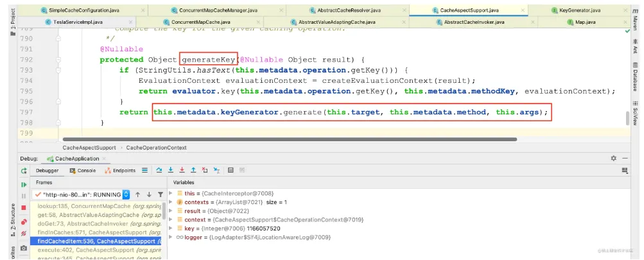644x260 pixels.
Task: Close CacheApplication debug tab
Action: coord(104,159)
